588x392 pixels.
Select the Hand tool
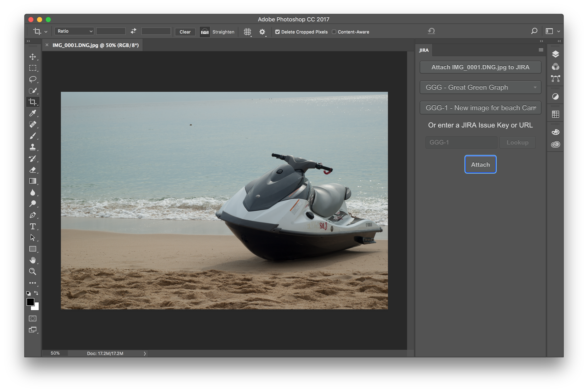pos(32,260)
